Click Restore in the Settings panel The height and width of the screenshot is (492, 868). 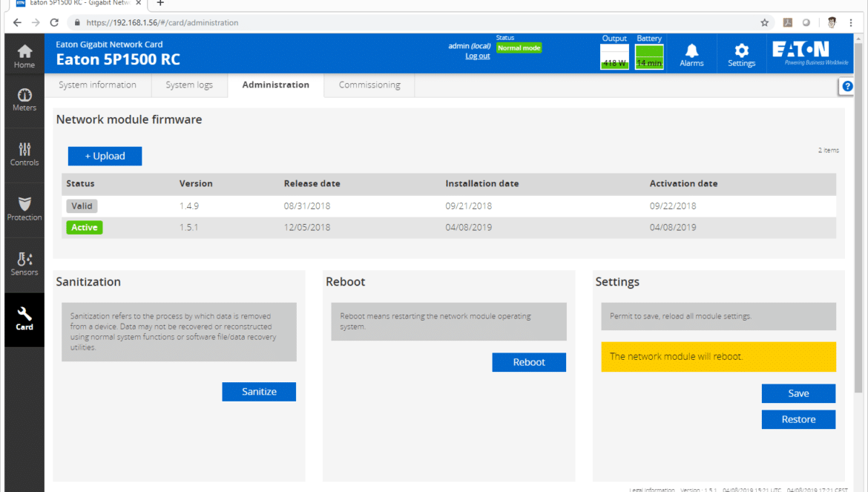click(x=798, y=419)
